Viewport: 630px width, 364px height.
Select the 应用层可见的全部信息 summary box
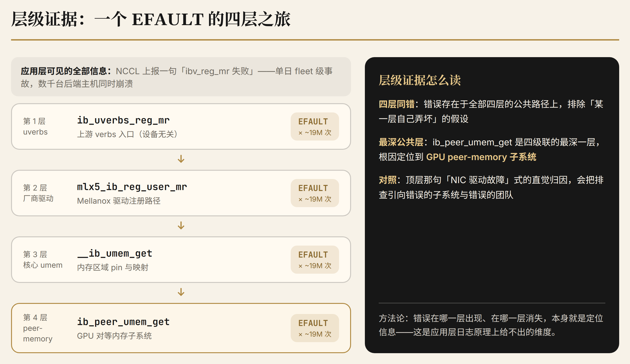click(x=181, y=77)
